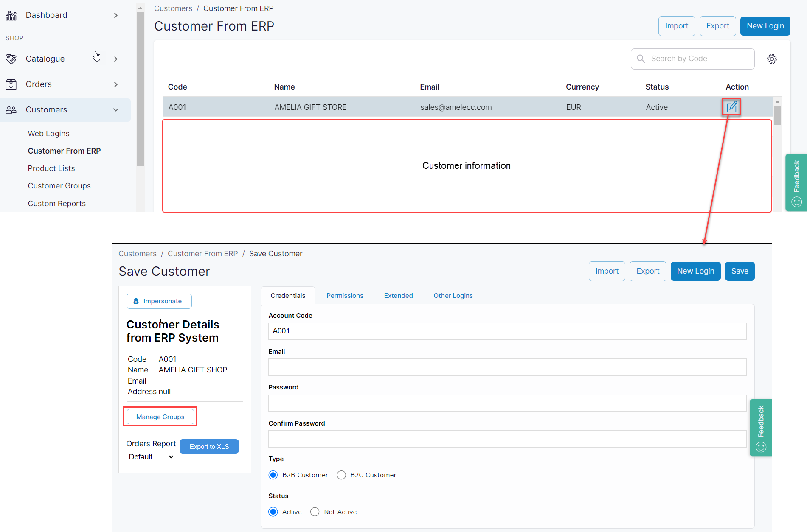Click the Catalogue tag icon
This screenshot has width=807, height=532.
(11, 59)
